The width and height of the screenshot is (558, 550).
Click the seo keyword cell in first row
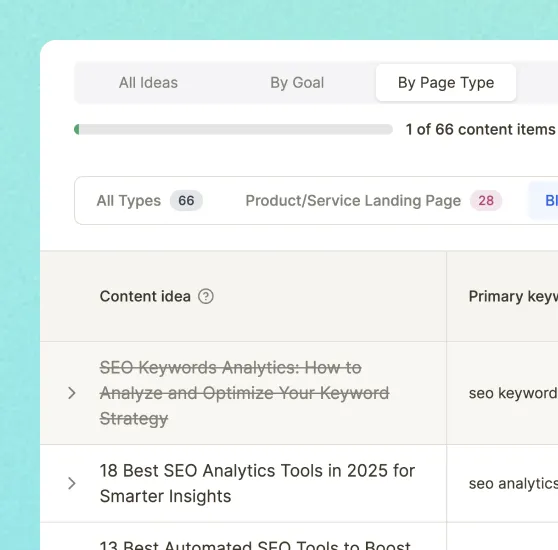point(513,393)
